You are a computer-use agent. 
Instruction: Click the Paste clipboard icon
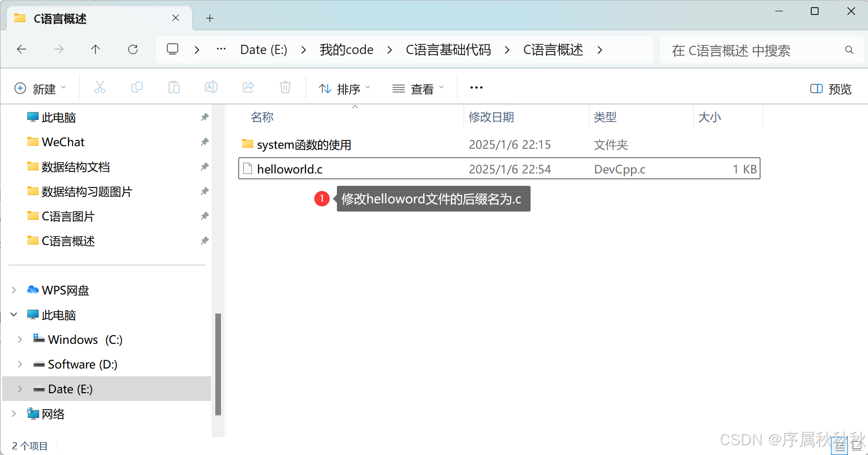pyautogui.click(x=174, y=87)
